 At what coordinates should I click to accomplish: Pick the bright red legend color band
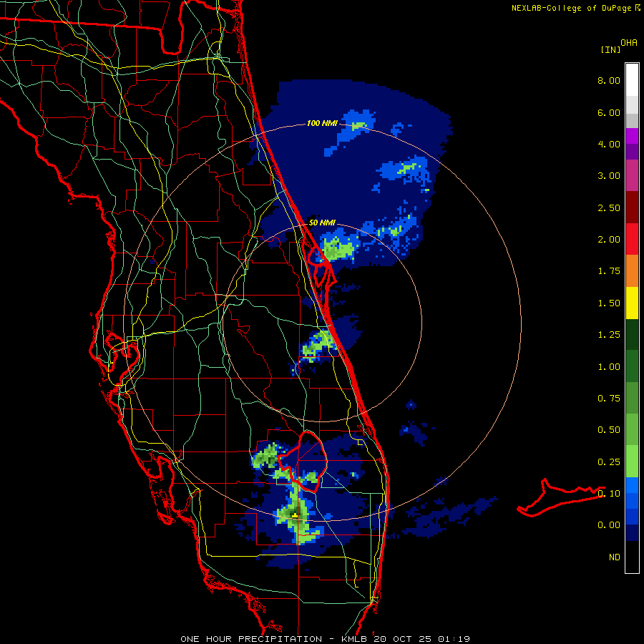632,240
